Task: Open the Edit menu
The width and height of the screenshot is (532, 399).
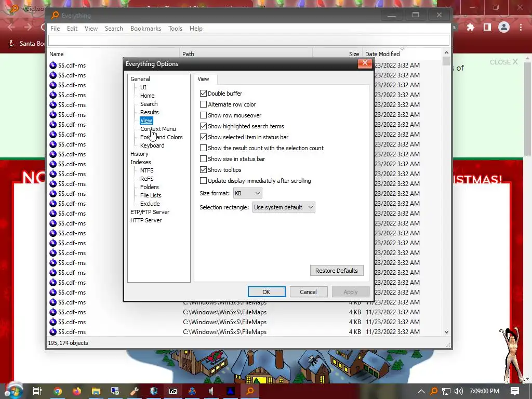Action: 72,29
